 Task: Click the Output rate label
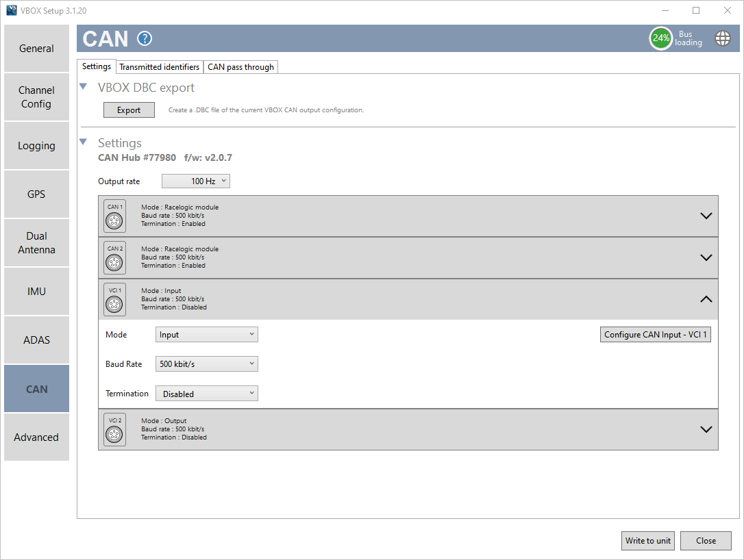[x=119, y=181]
